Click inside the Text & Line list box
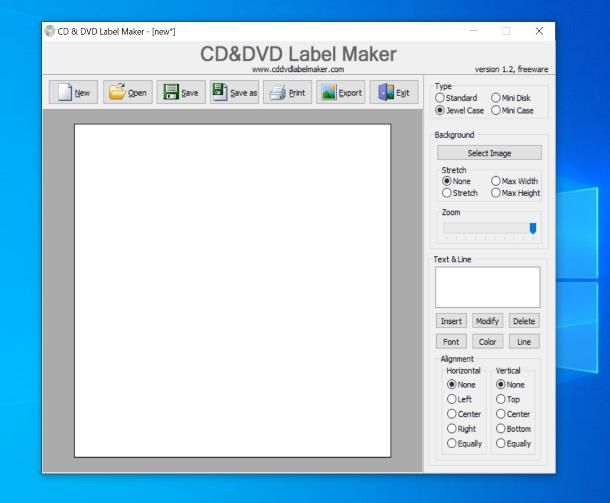This screenshot has width=610, height=503. (488, 287)
